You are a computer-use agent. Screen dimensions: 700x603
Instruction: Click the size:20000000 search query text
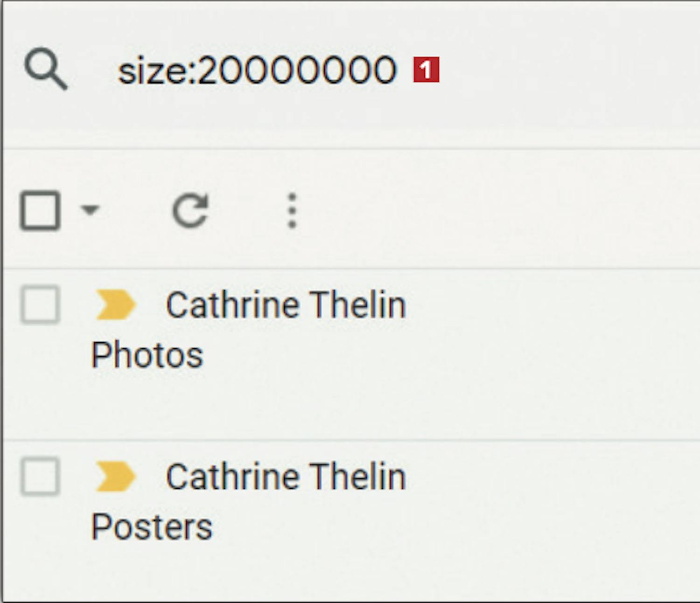[x=257, y=70]
